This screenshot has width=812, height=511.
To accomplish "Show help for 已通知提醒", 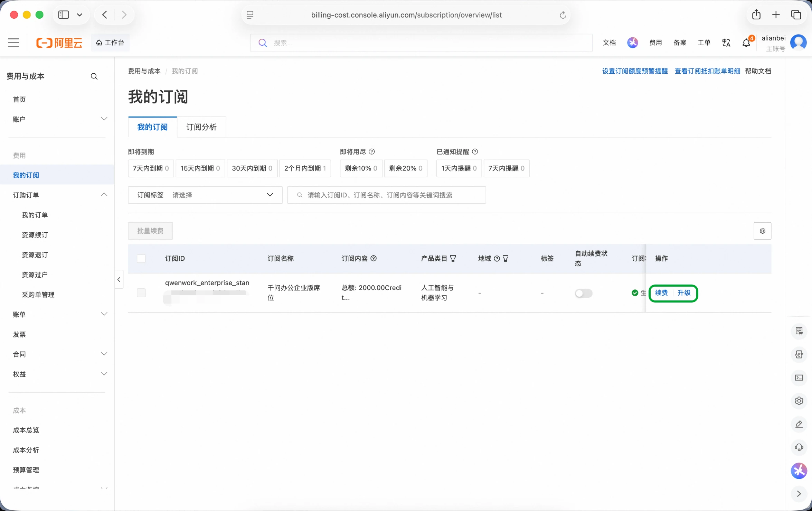I will pyautogui.click(x=475, y=151).
